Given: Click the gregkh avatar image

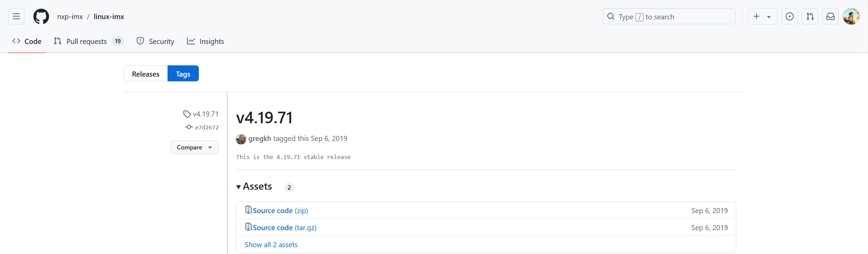Looking at the screenshot, I should click(241, 139).
